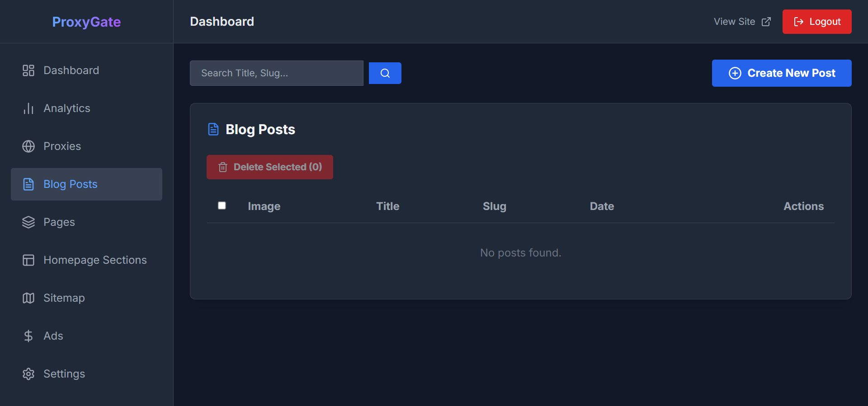868x406 pixels.
Task: Go to Analytics in the sidebar
Action: (67, 108)
